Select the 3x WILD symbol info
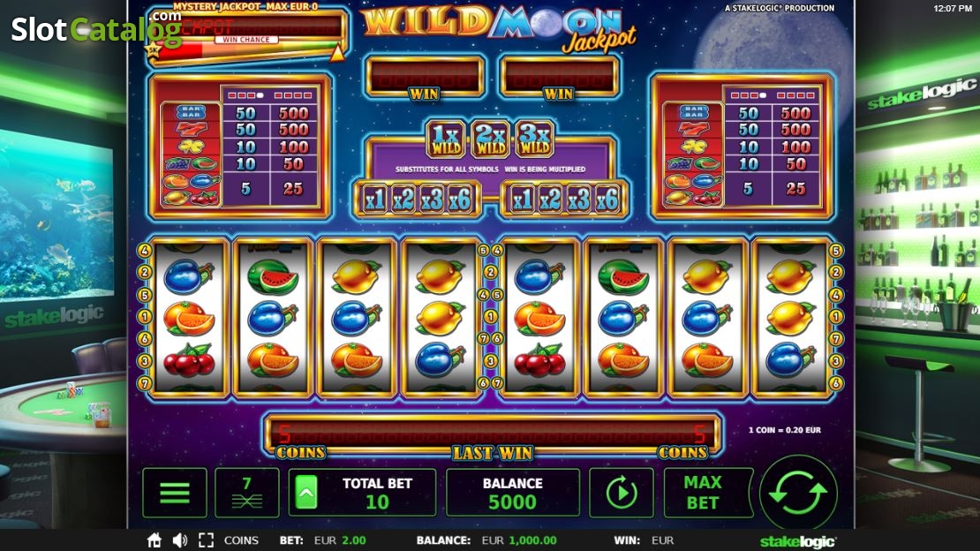The height and width of the screenshot is (551, 980). coord(536,139)
